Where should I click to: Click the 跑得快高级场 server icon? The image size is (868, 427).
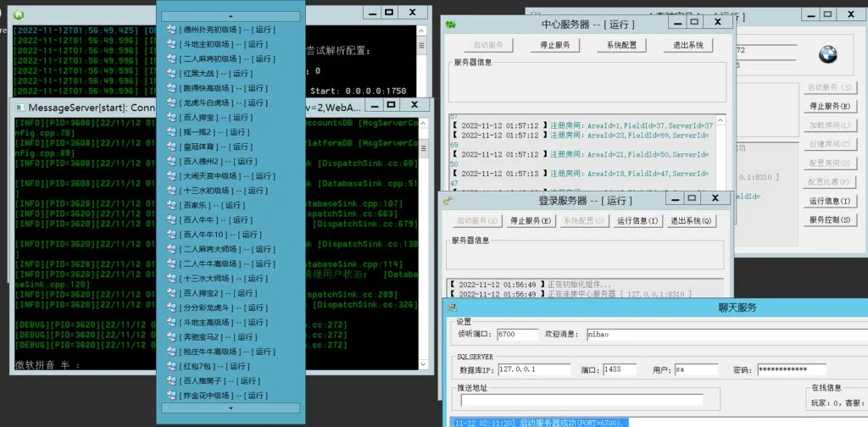click(x=171, y=88)
